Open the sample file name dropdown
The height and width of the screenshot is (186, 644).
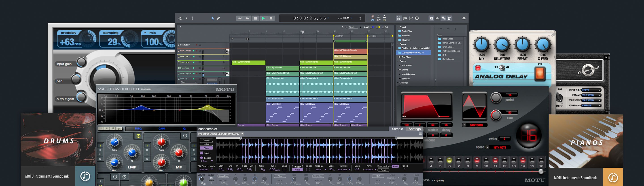pos(242,134)
